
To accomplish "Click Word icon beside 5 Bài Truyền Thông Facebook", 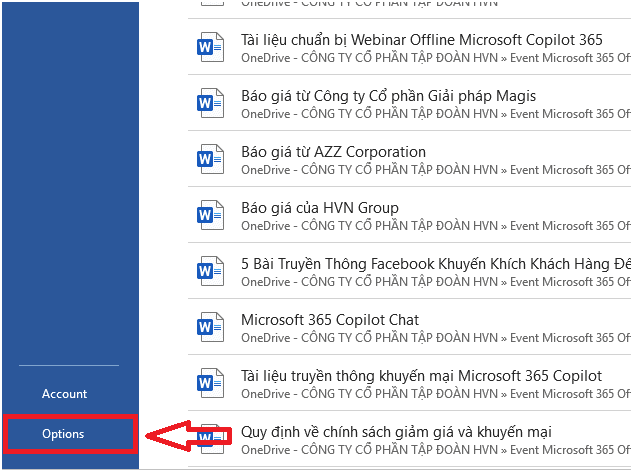I will click(x=211, y=271).
